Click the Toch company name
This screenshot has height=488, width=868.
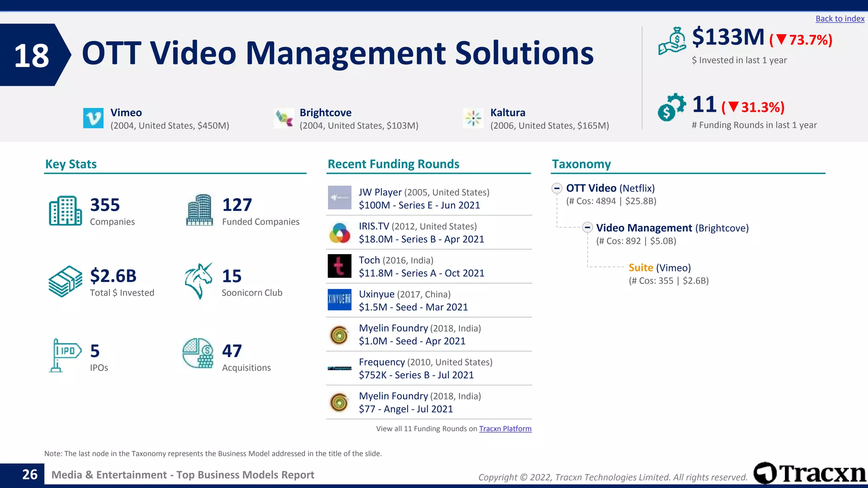tap(369, 260)
